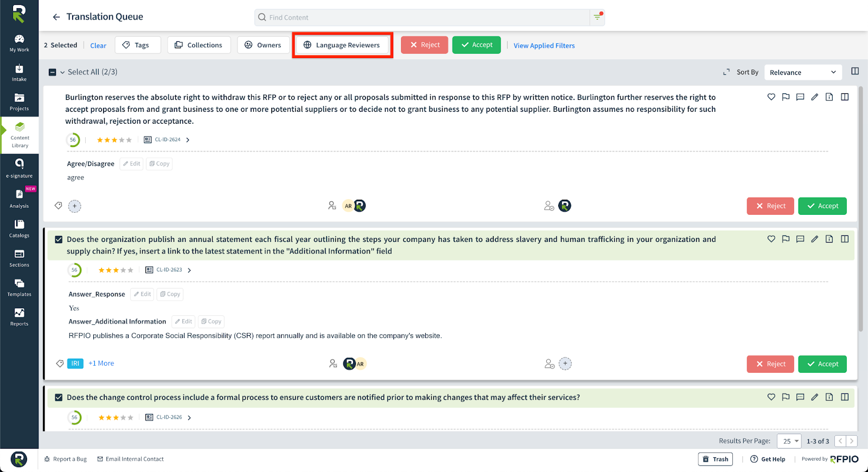The height and width of the screenshot is (472, 868).
Task: Flag the slavery statement question
Action: pyautogui.click(x=786, y=239)
